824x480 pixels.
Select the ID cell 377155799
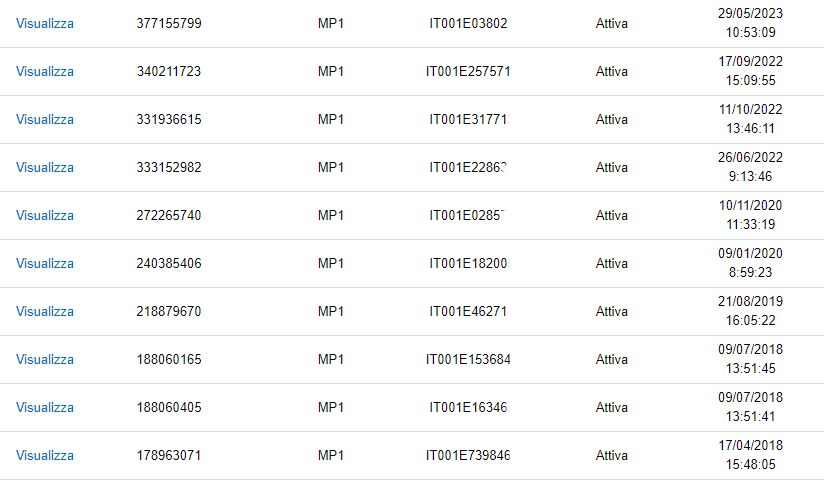169,23
